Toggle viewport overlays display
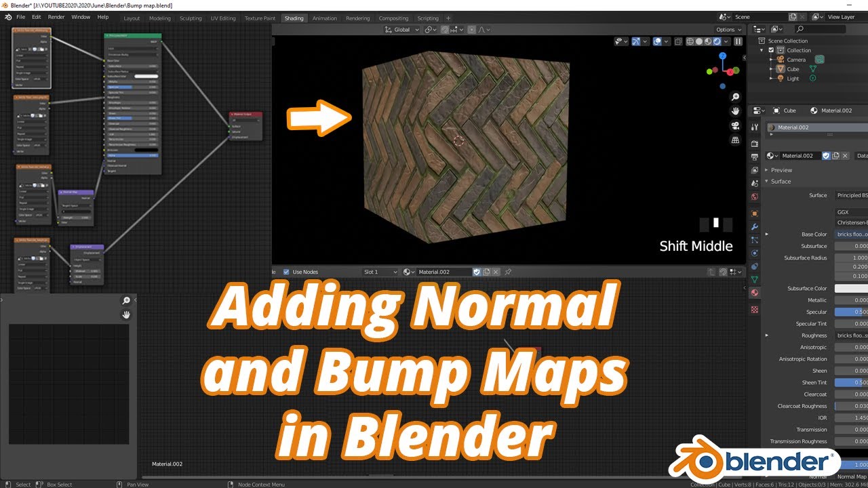The height and width of the screenshot is (488, 868). point(657,41)
